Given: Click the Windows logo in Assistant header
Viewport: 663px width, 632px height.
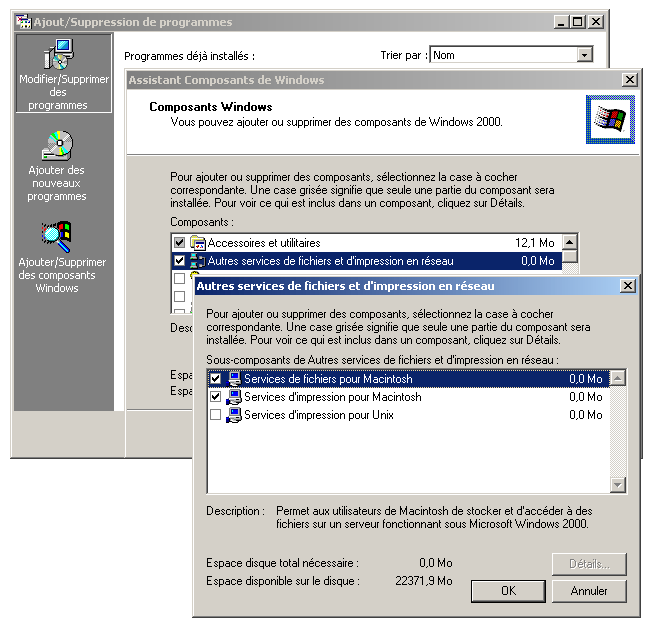Looking at the screenshot, I should [x=610, y=119].
